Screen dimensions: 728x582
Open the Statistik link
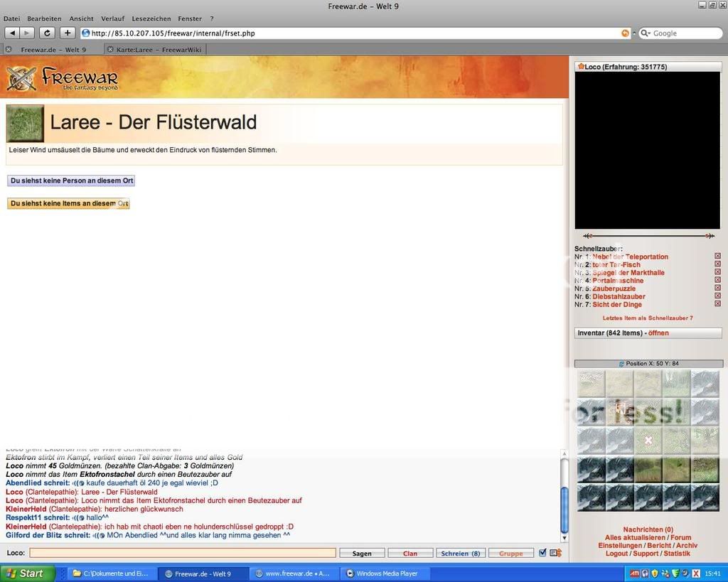tap(677, 554)
